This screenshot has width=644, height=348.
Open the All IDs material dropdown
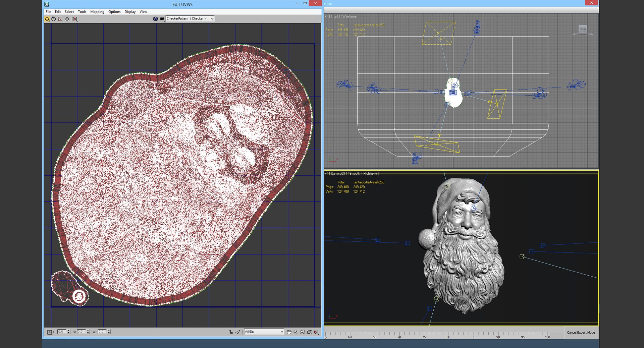[x=264, y=332]
